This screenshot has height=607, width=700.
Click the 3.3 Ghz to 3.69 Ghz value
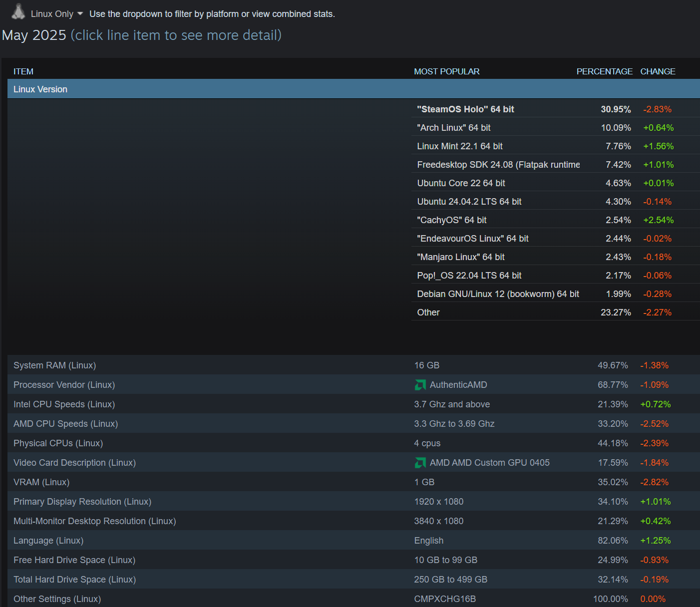pos(454,423)
